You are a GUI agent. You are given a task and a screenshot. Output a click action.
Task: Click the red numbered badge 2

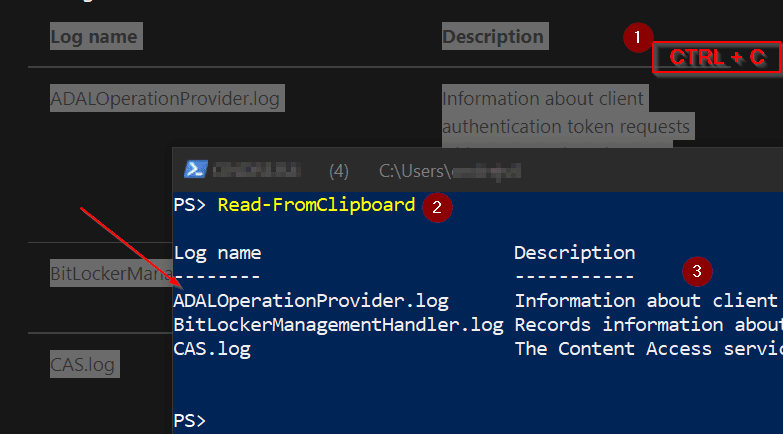434,207
